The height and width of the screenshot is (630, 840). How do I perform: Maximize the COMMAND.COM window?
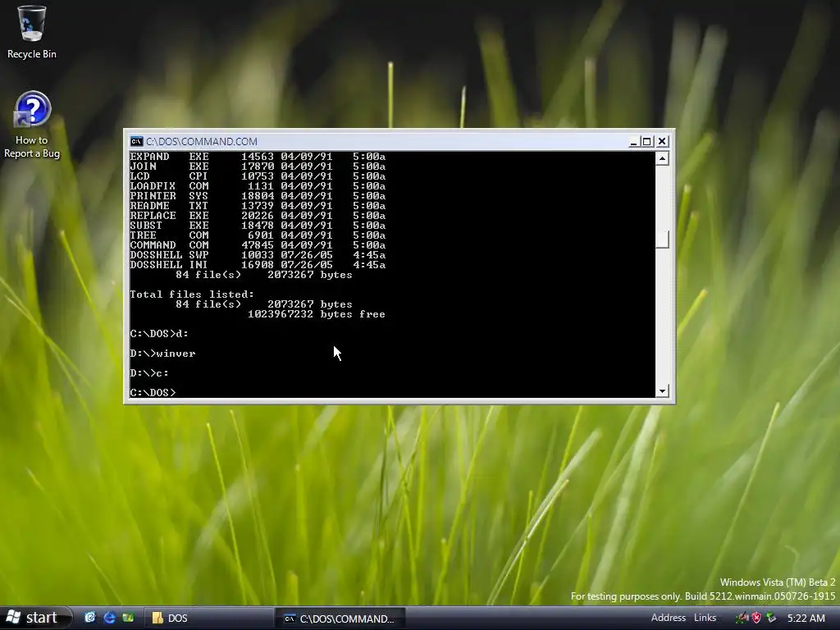(646, 141)
